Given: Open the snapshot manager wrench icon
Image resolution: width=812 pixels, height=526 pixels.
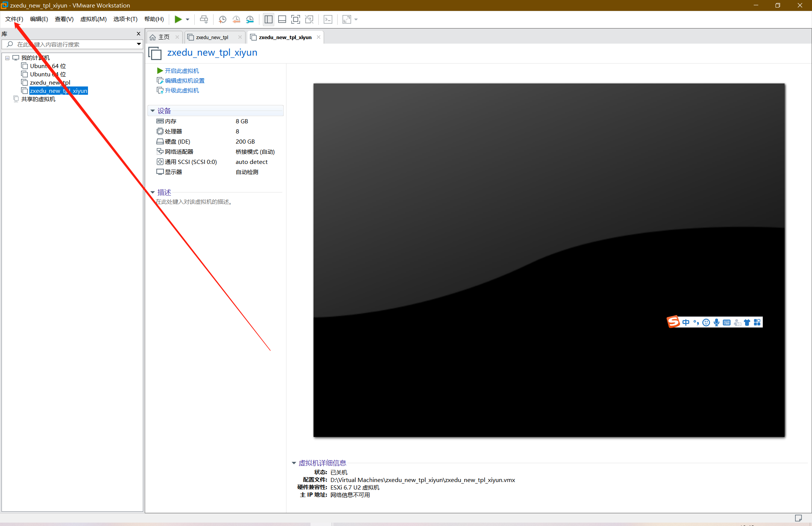Looking at the screenshot, I should (250, 20).
